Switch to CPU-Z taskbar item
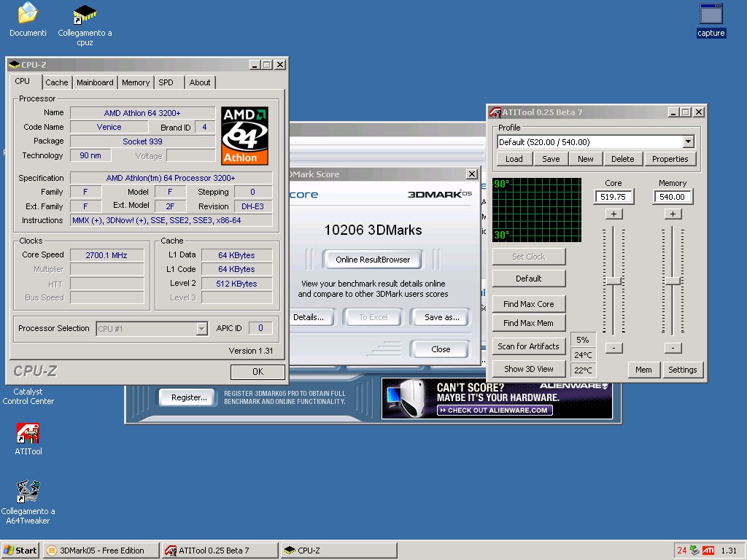Viewport: 747px width, 560px height. click(x=338, y=551)
